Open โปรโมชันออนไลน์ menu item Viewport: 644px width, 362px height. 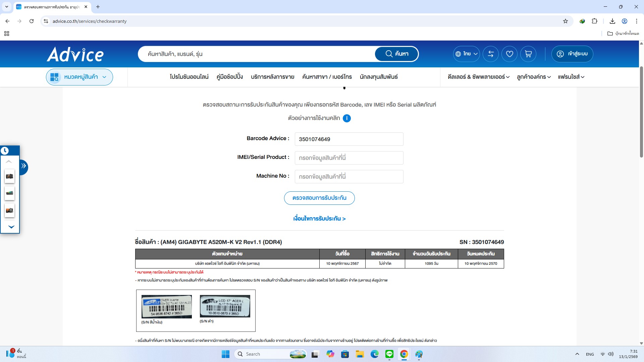[189, 77]
